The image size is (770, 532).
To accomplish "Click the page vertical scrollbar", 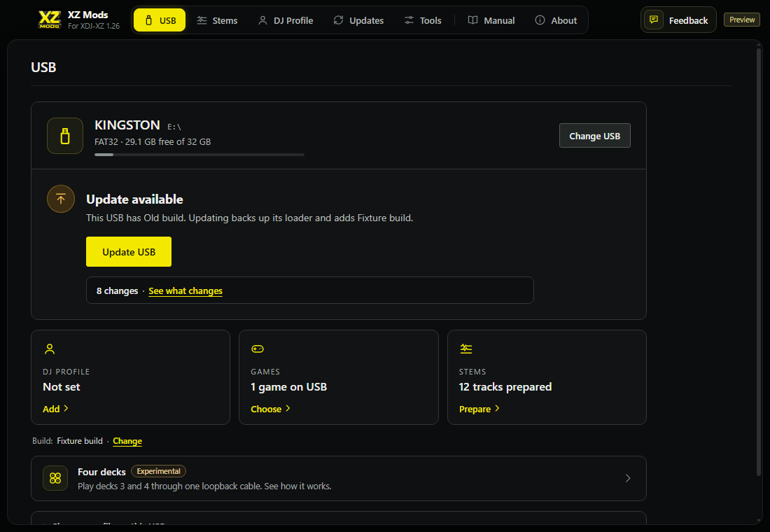I will click(759, 260).
